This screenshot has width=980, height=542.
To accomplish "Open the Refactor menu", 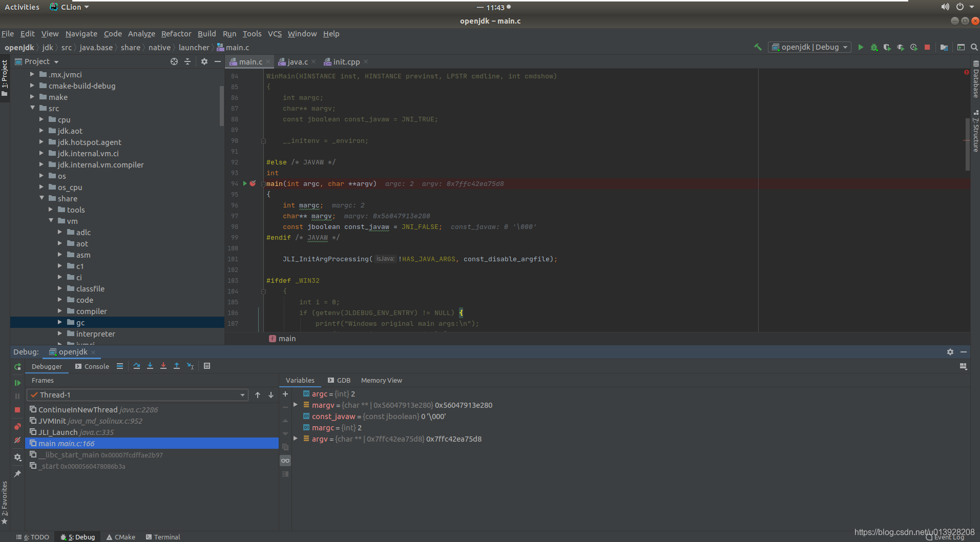I will coord(176,34).
